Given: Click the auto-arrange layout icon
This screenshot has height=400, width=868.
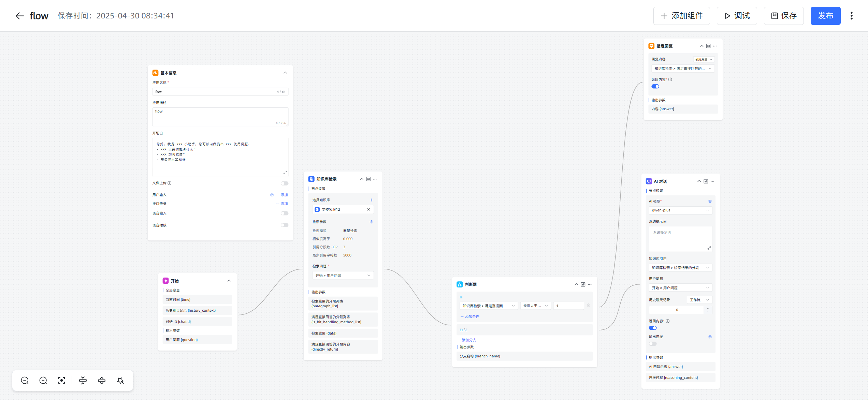Looking at the screenshot, I should [120, 381].
